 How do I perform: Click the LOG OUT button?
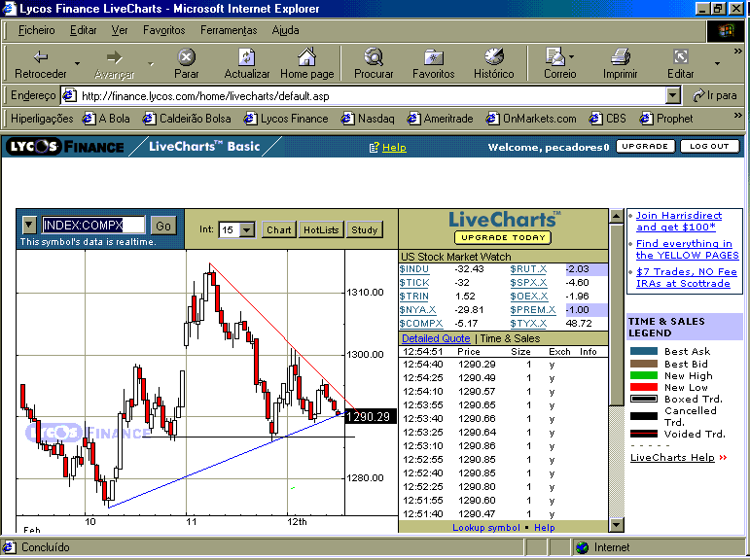click(x=709, y=147)
